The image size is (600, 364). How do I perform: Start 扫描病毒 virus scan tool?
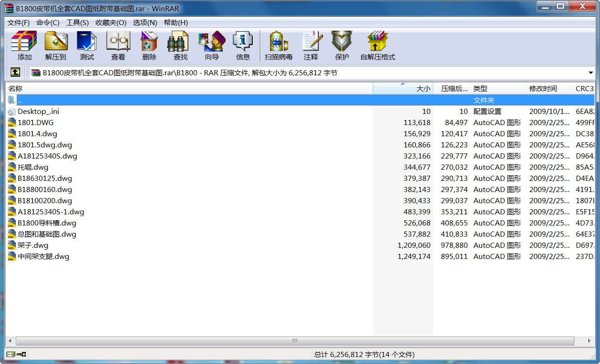click(278, 46)
